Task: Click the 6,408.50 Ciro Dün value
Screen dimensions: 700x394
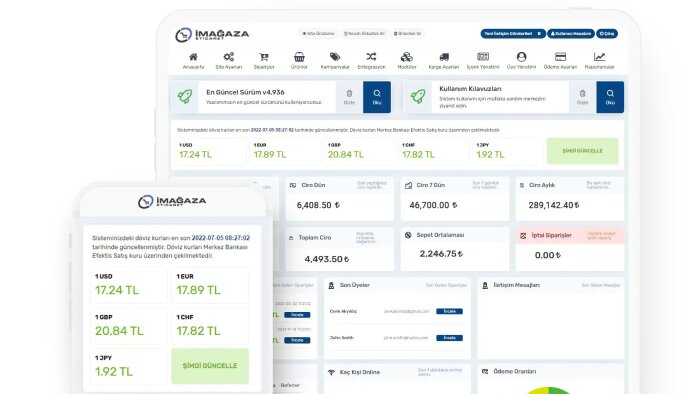Action: pos(318,205)
